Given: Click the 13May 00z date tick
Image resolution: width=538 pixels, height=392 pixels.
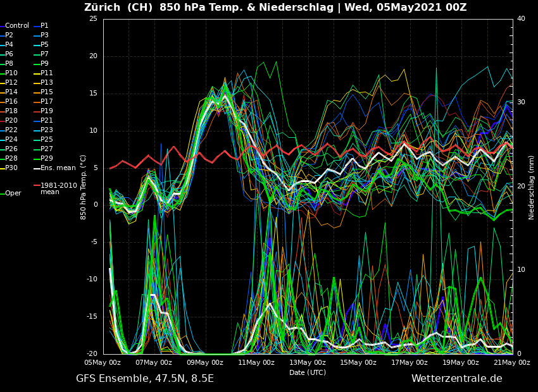Looking at the screenshot, I should pyautogui.click(x=308, y=362).
